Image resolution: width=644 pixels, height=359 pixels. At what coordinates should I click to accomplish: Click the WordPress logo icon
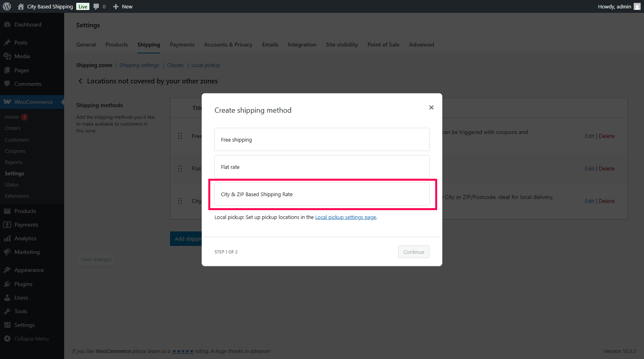(x=7, y=6)
